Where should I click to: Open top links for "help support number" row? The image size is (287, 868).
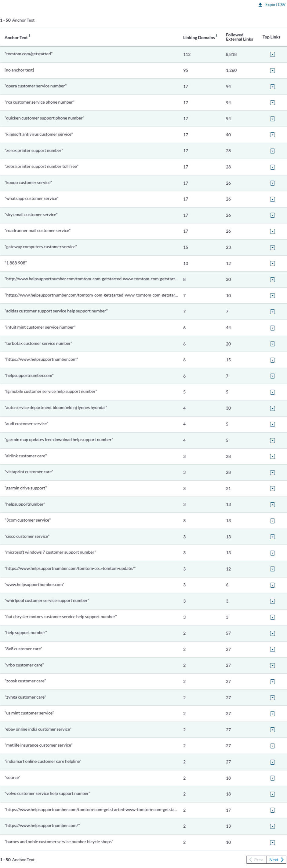pyautogui.click(x=273, y=633)
